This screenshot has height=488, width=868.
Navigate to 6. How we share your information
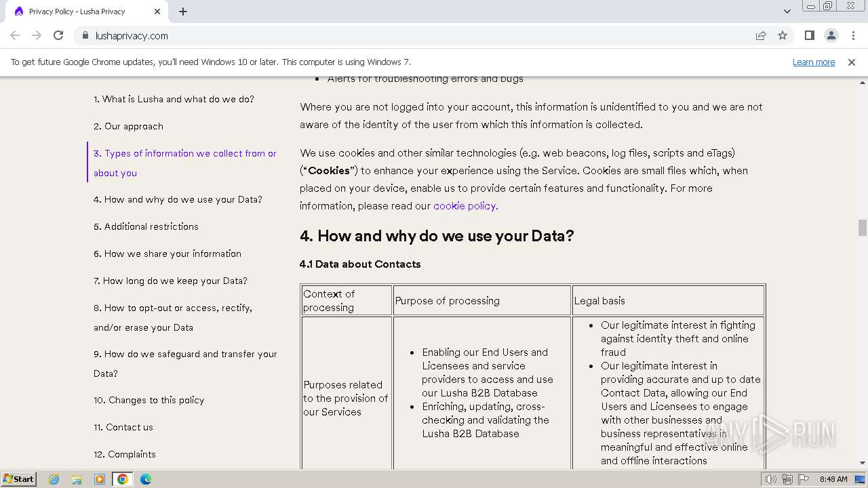(167, 253)
